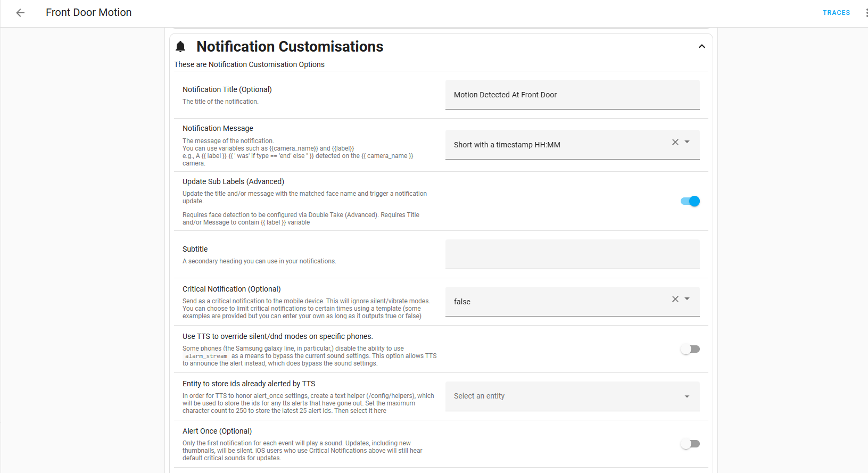Click the Notification Title text field
868x473 pixels.
(572, 95)
